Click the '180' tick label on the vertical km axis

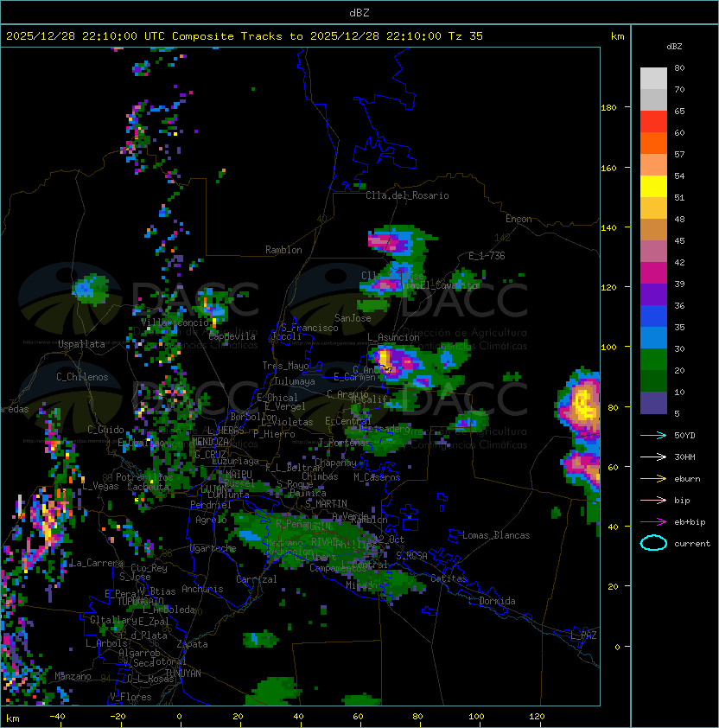click(x=608, y=108)
